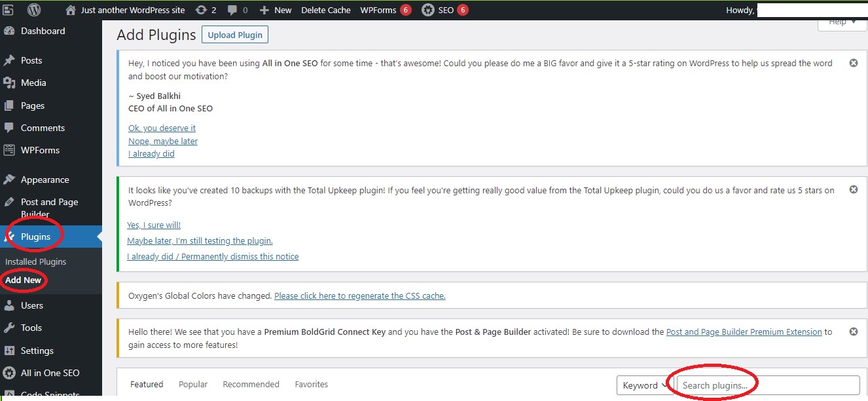868x401 pixels.
Task: Click 'Nope, maybe later' link
Action: tap(163, 141)
